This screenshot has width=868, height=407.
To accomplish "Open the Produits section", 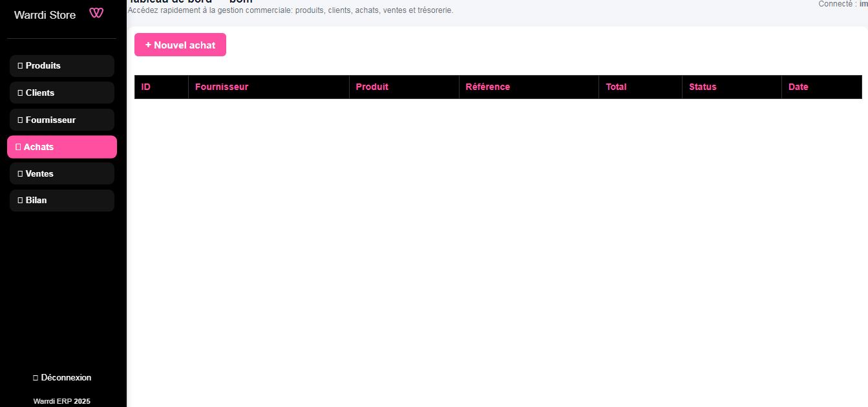I will [43, 65].
